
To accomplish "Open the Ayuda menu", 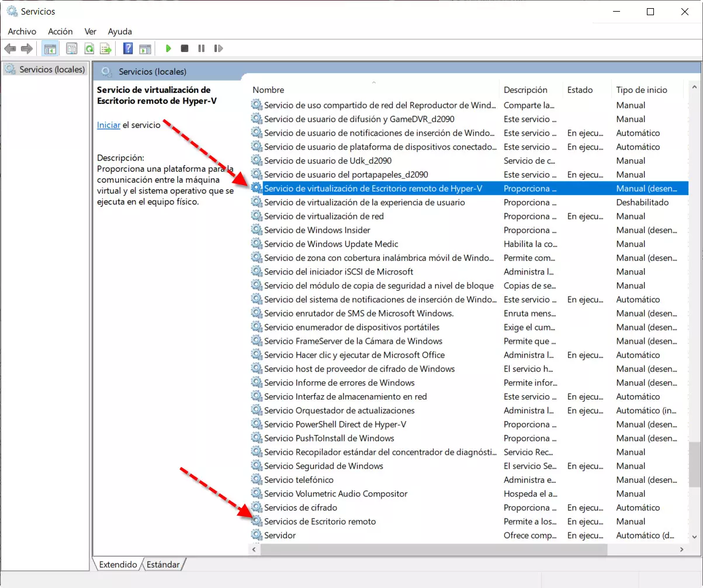I will pyautogui.click(x=120, y=32).
